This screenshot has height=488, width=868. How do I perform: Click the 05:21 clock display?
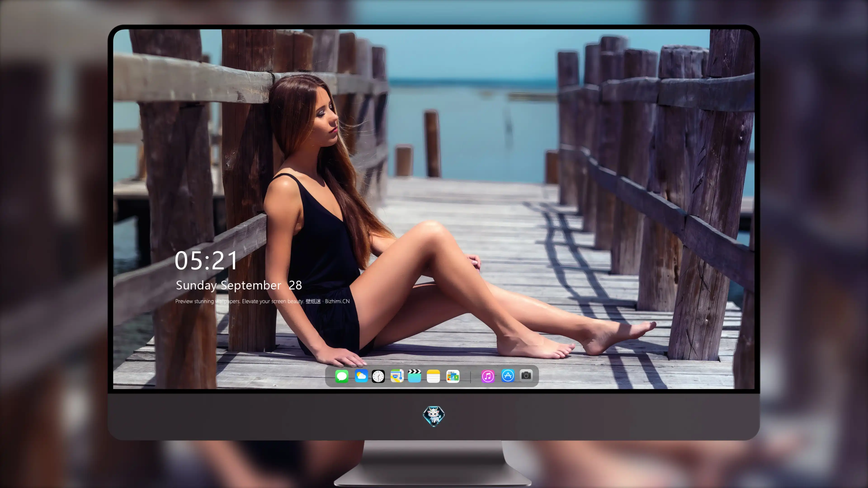pos(206,261)
